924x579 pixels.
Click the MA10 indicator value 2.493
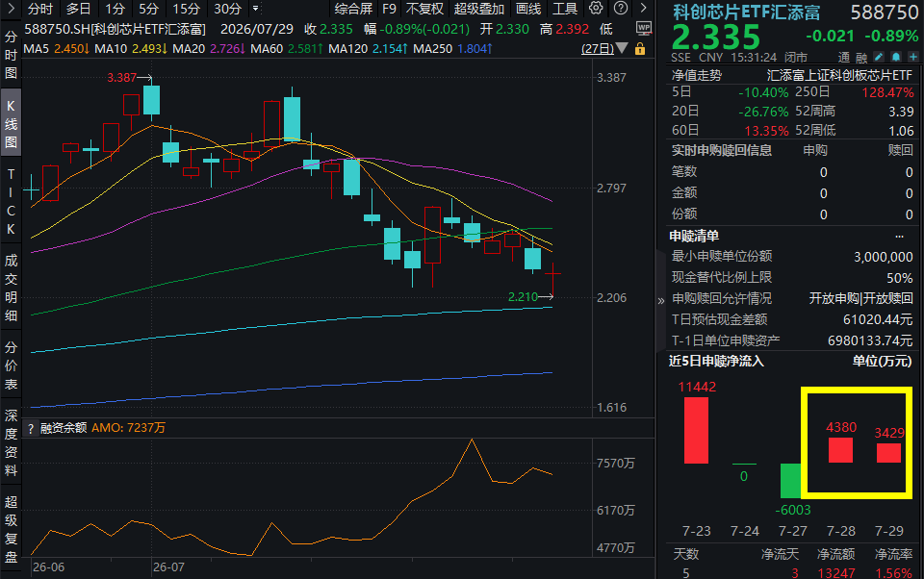point(149,49)
